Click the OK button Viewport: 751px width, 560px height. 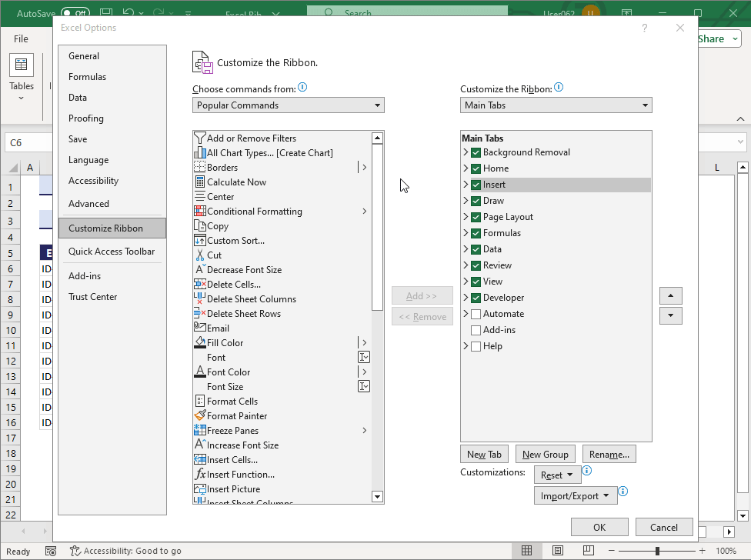point(599,527)
